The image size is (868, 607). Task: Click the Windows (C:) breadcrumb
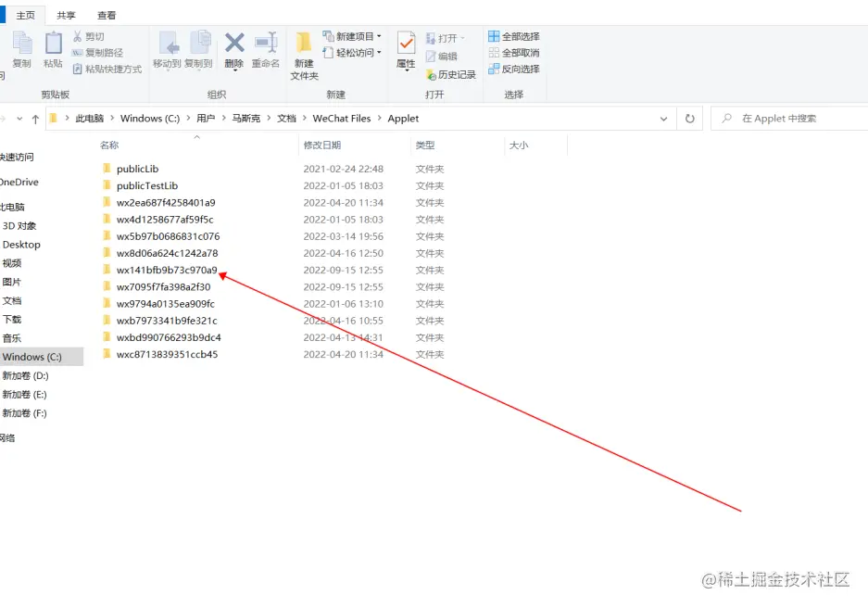[x=150, y=119]
